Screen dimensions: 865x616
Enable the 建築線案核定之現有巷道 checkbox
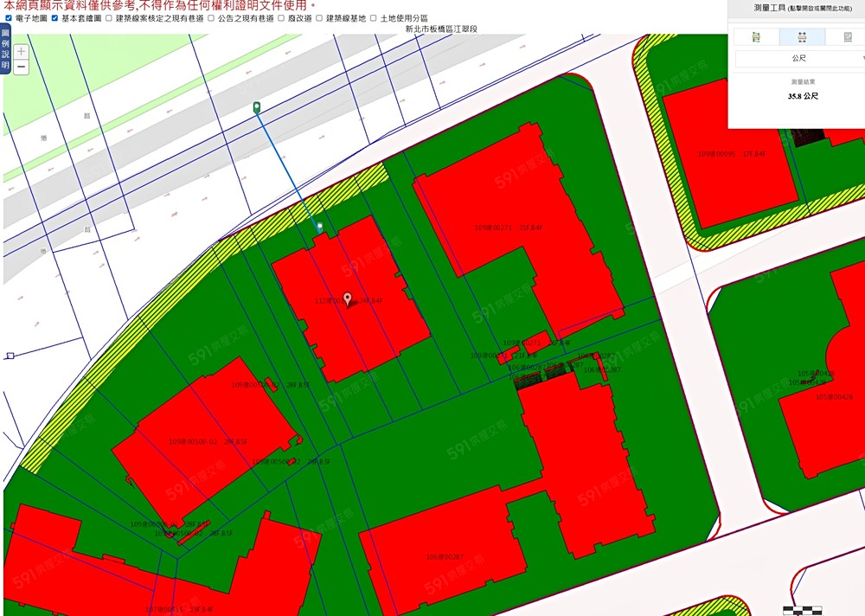click(x=108, y=17)
